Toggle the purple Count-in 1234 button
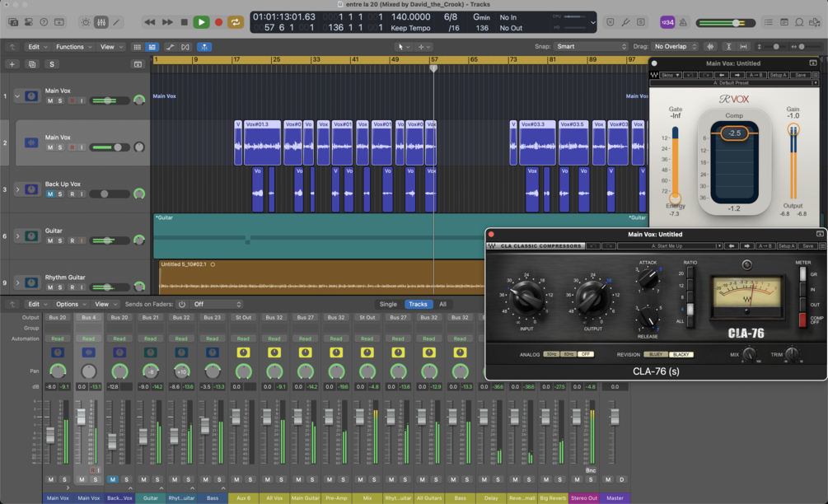 pos(667,22)
